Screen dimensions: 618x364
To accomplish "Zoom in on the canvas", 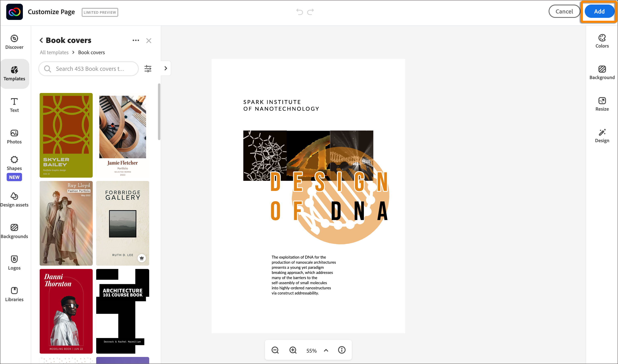I will coord(293,350).
